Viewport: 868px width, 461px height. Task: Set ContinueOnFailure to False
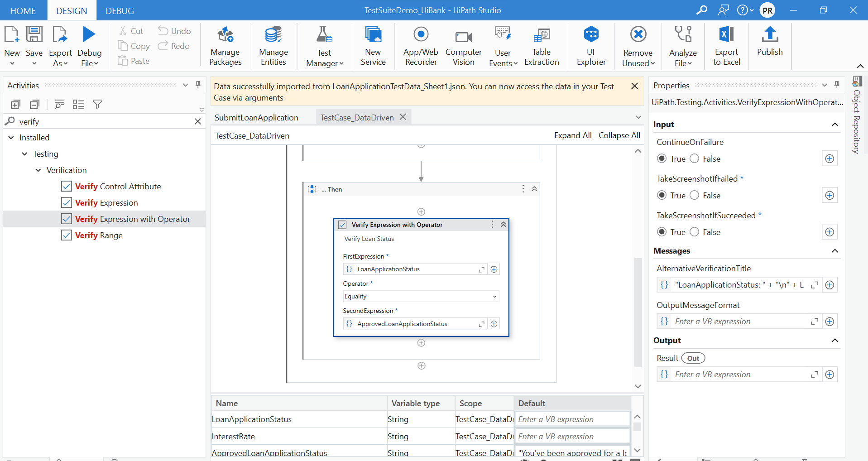pos(695,158)
